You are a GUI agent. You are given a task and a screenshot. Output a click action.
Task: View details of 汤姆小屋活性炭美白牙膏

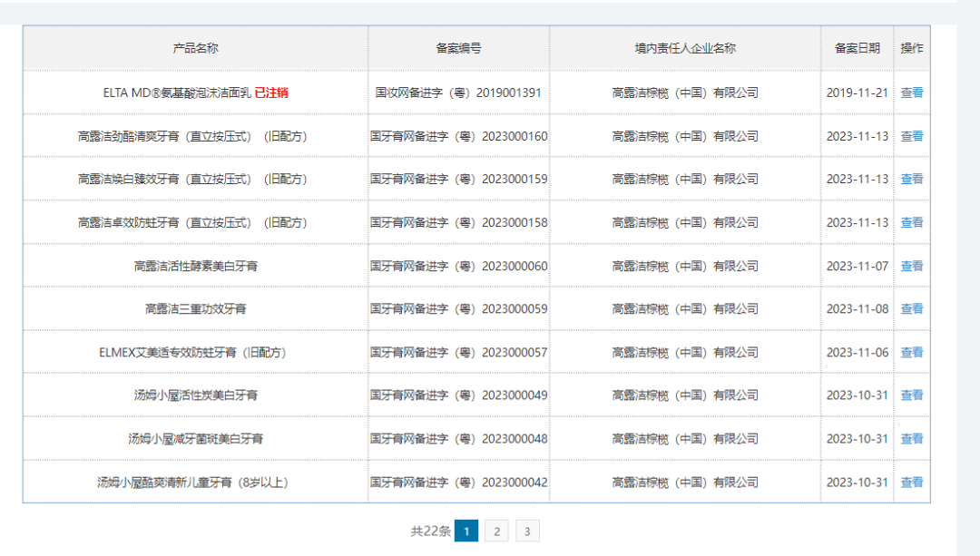click(x=911, y=395)
